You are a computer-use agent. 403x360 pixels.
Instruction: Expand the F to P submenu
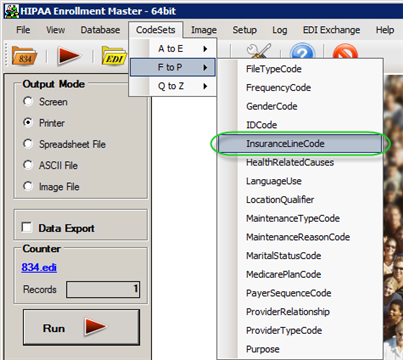coord(173,67)
